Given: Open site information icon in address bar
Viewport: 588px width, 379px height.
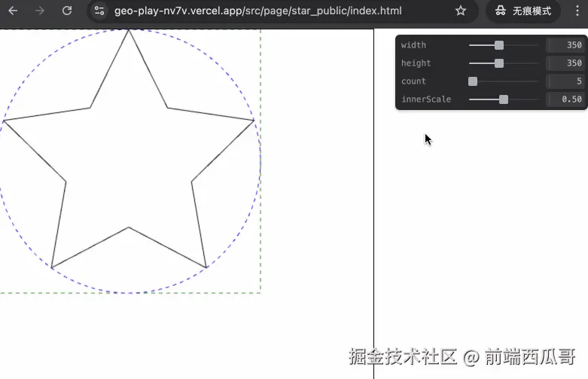Looking at the screenshot, I should coord(99,11).
